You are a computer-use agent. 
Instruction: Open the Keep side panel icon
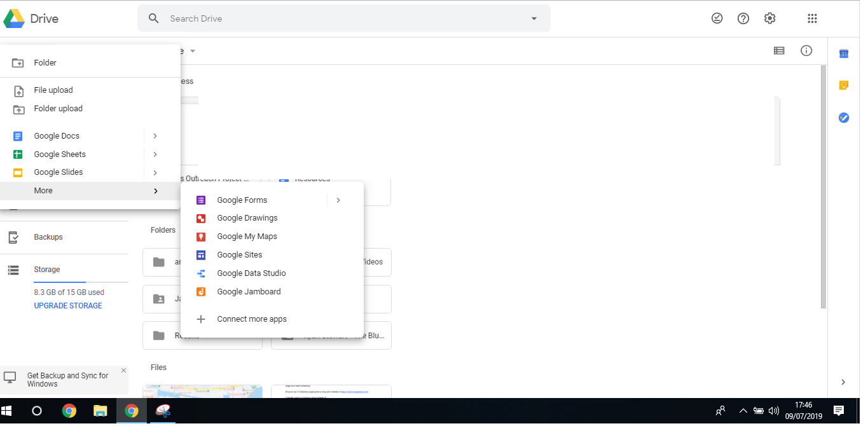pyautogui.click(x=844, y=85)
